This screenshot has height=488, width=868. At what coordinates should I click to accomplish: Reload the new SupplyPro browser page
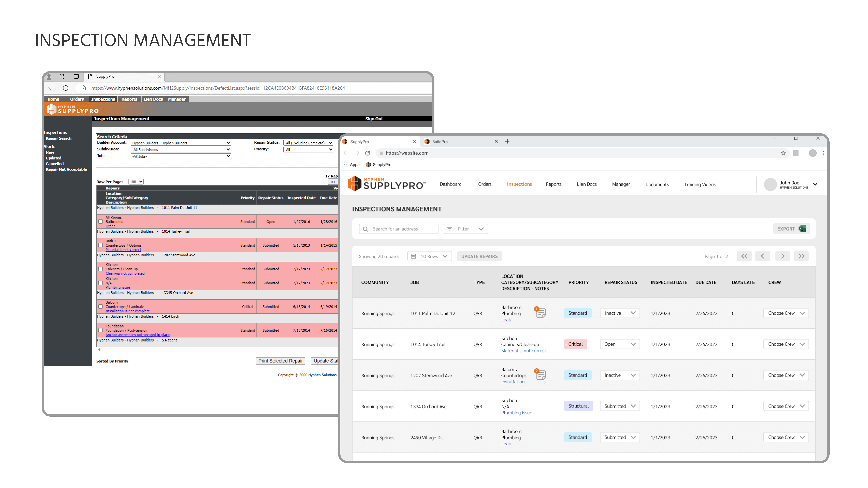coord(368,153)
